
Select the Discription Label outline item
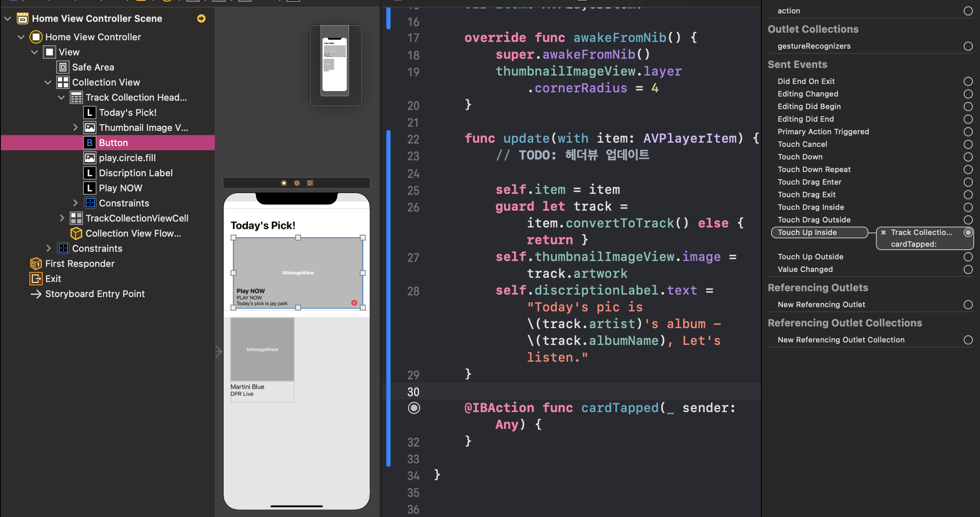pyautogui.click(x=136, y=173)
